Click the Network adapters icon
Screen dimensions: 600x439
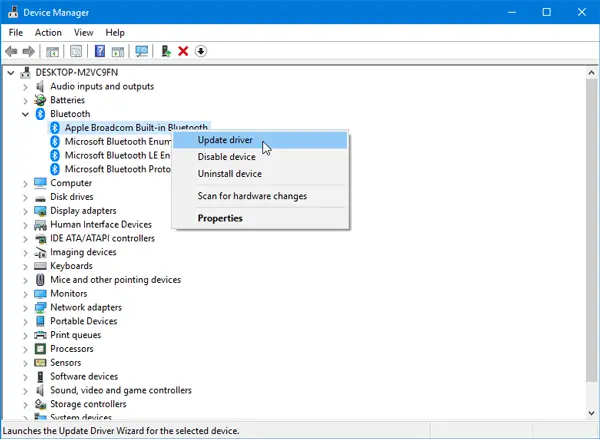(40, 307)
